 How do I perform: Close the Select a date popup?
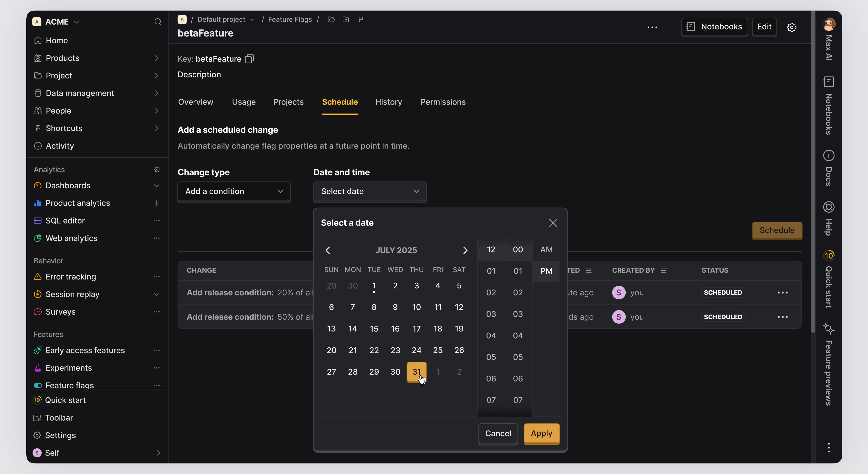click(553, 223)
